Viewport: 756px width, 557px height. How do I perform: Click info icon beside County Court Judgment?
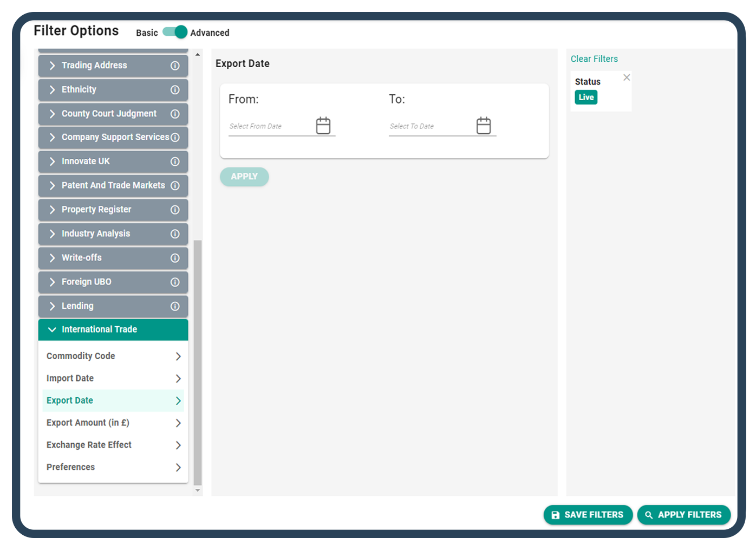[175, 114]
